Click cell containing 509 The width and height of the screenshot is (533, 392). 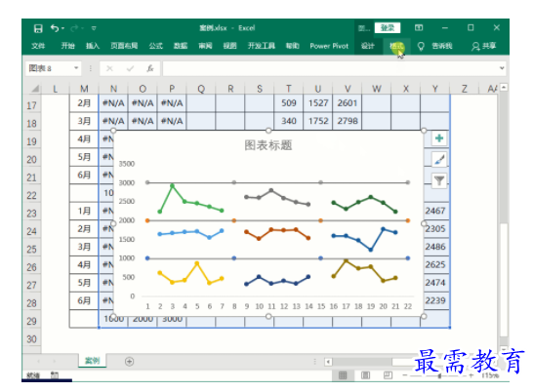coord(289,103)
